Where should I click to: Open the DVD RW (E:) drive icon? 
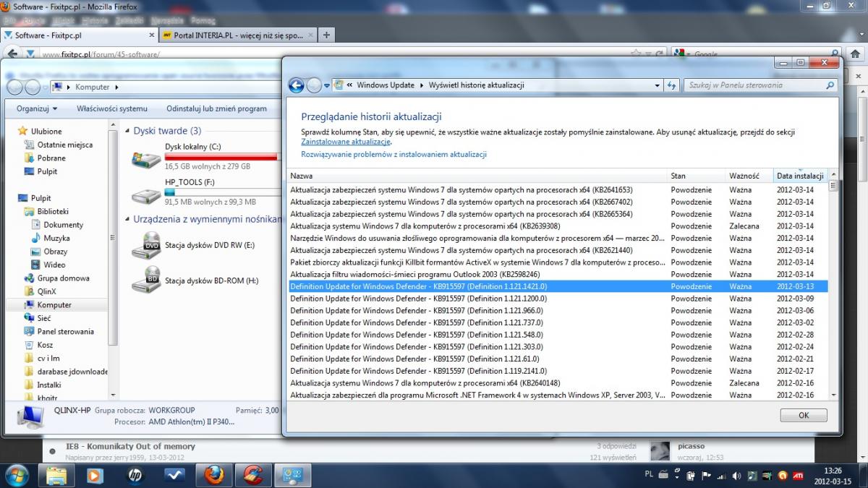pyautogui.click(x=146, y=246)
